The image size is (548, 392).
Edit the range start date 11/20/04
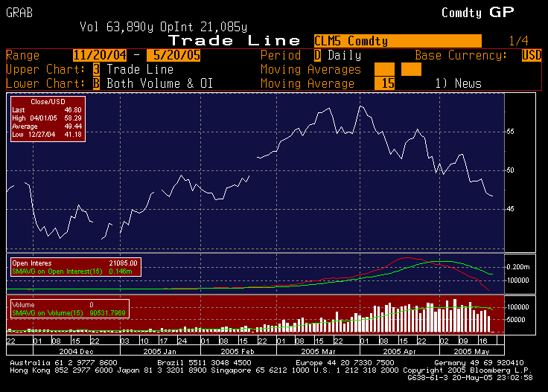coord(101,55)
